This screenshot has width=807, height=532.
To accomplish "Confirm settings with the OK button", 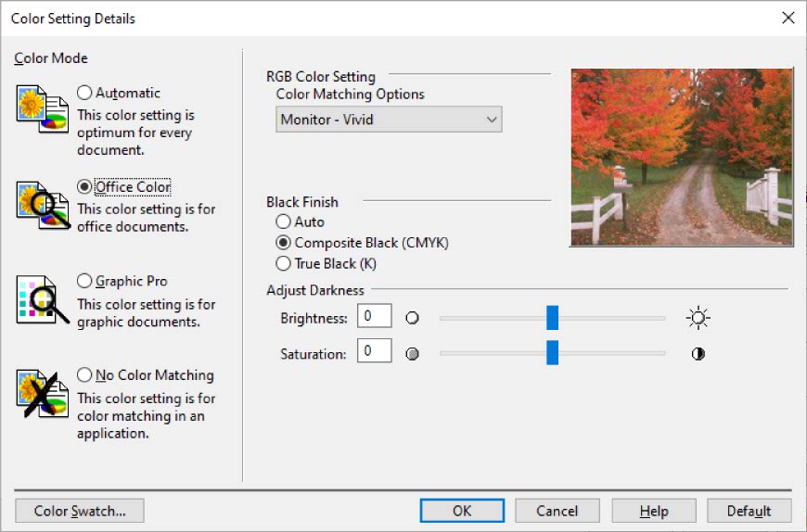I will tap(462, 511).
